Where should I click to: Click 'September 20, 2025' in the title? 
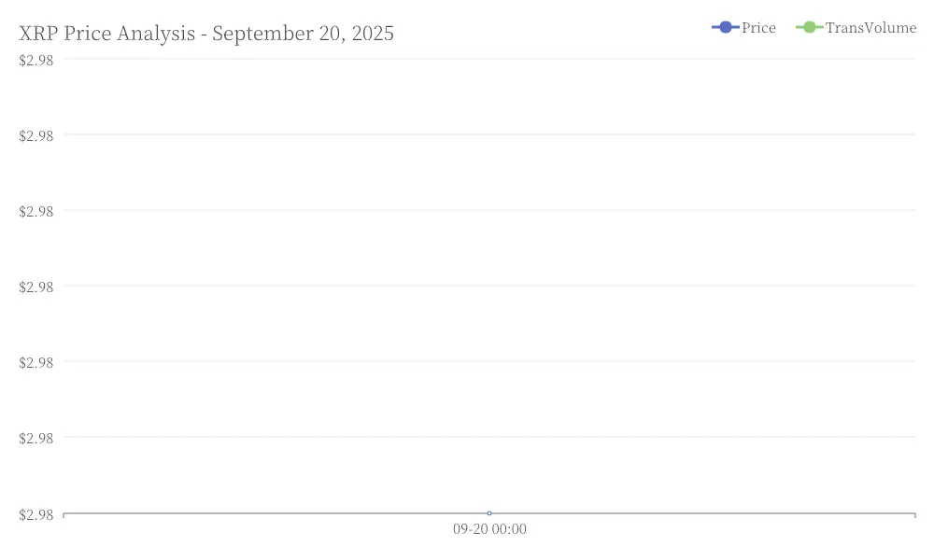point(303,34)
